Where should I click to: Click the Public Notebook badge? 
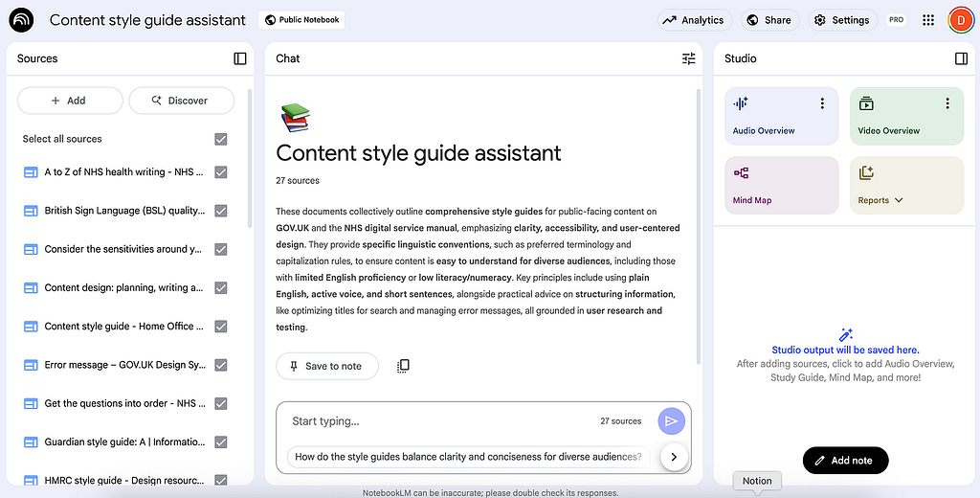tap(301, 20)
